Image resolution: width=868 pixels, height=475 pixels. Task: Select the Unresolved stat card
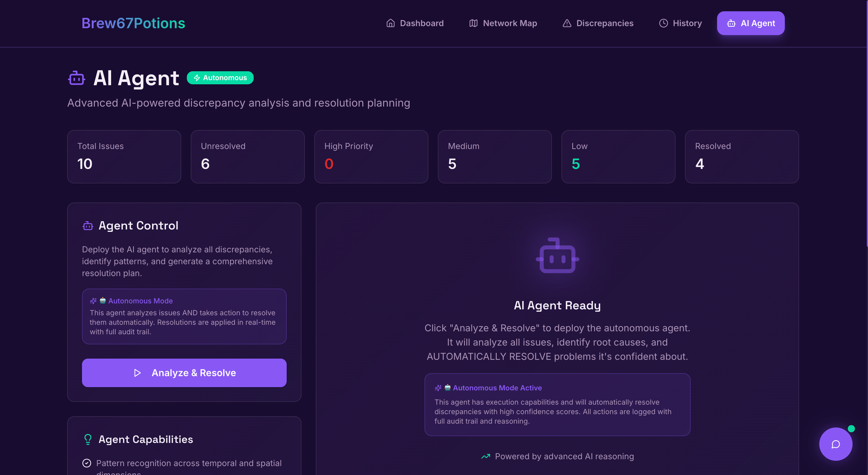pos(247,156)
